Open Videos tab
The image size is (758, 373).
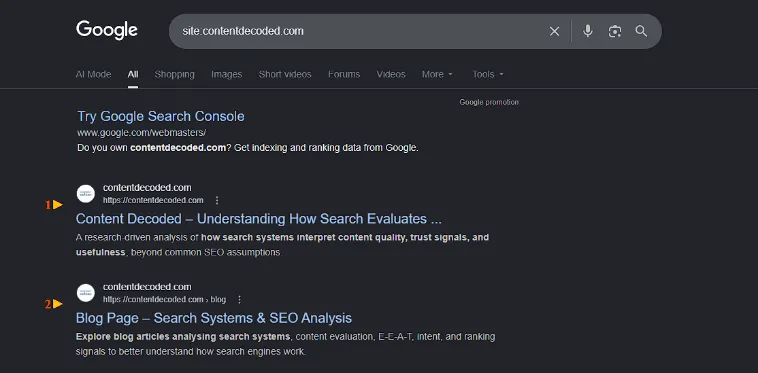click(x=391, y=74)
